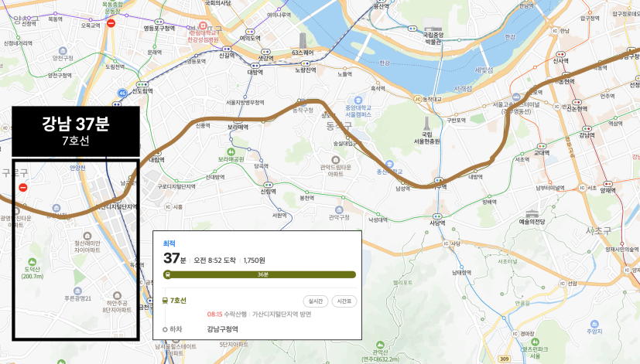
Task: Click the 샛강역 station marker
Action: 265,52
